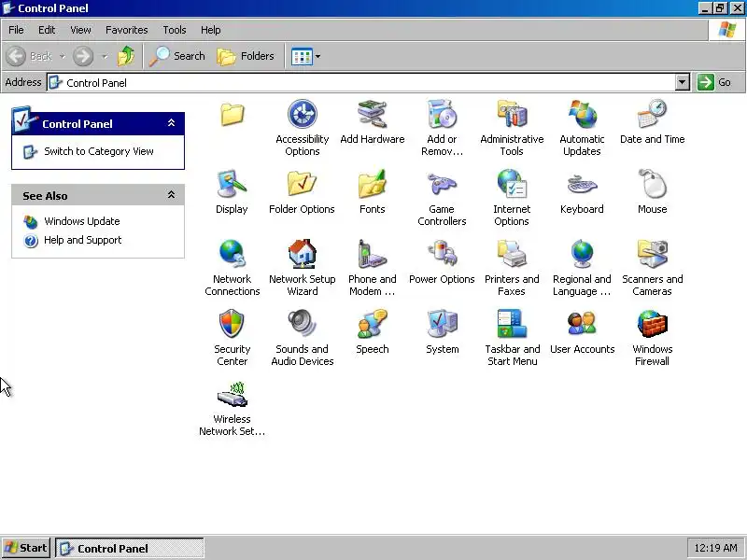
Task: Open the Views button dropdown
Action: click(317, 56)
